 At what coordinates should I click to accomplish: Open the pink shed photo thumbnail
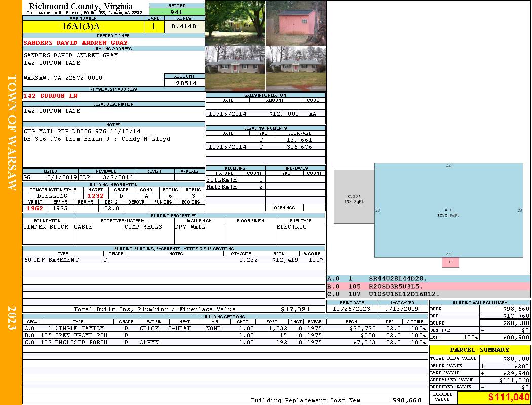296,23
